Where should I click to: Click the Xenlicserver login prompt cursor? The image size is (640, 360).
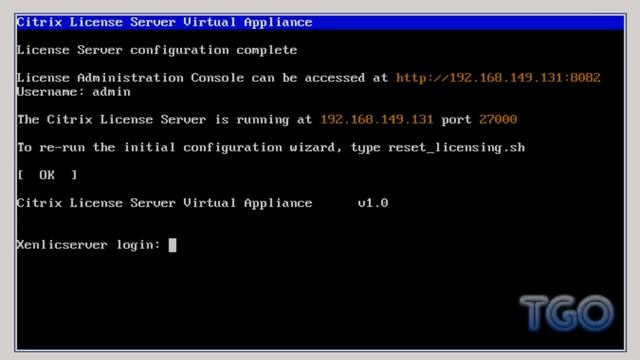[172, 245]
